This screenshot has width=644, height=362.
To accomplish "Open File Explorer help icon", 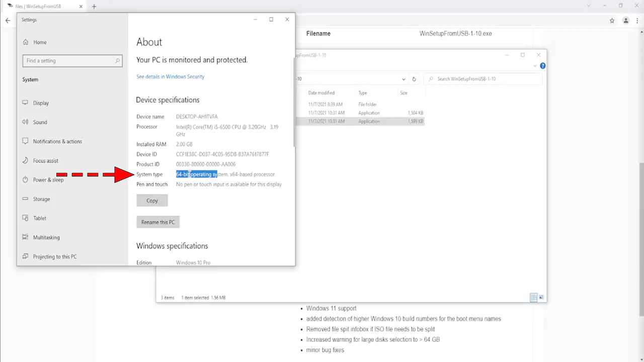I will point(543,66).
